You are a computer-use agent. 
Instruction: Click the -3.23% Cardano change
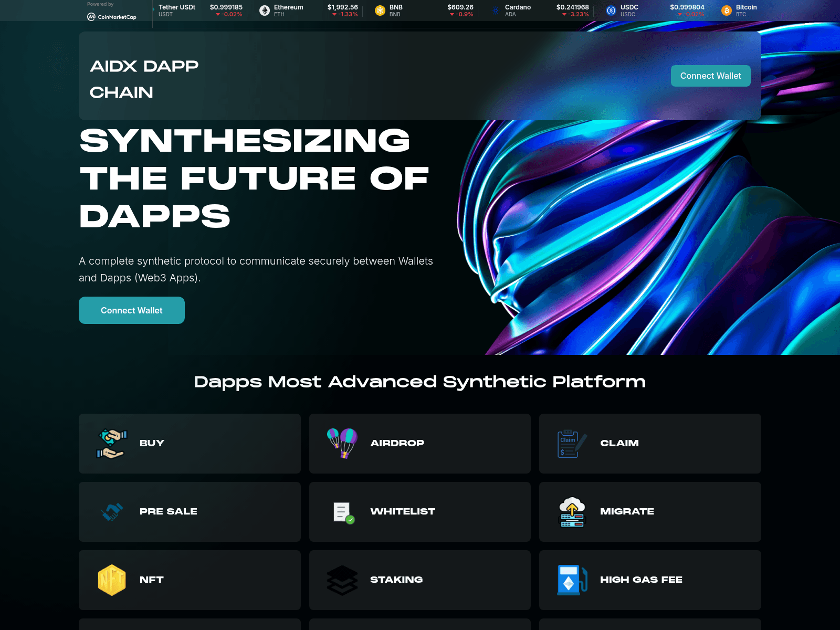(576, 14)
